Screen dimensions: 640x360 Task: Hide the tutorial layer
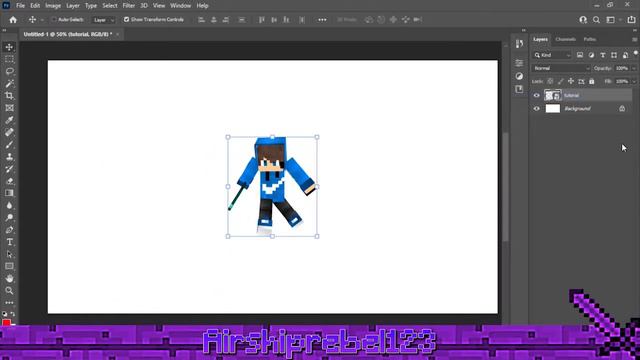click(x=537, y=96)
